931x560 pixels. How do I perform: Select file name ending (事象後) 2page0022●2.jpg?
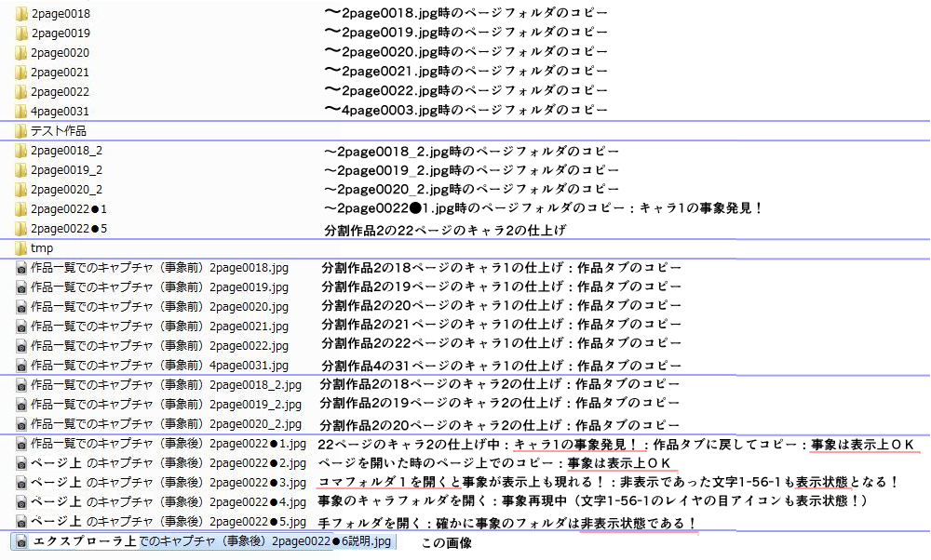[169, 463]
